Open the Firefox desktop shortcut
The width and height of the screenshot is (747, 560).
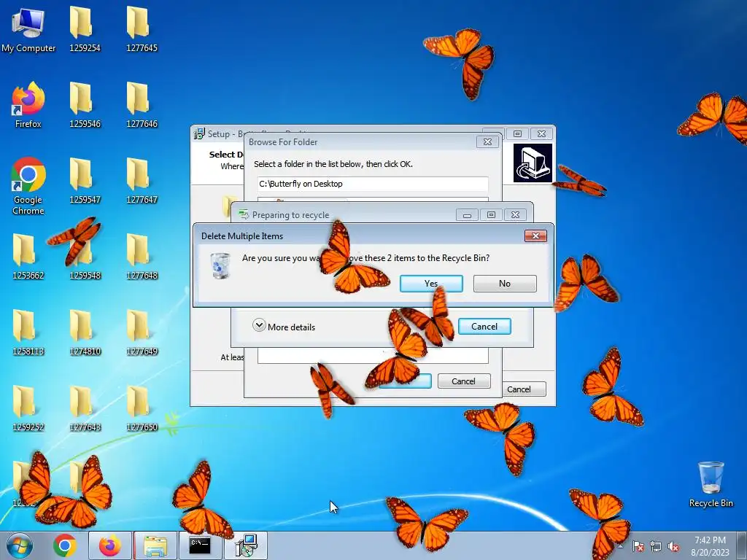pos(28,106)
